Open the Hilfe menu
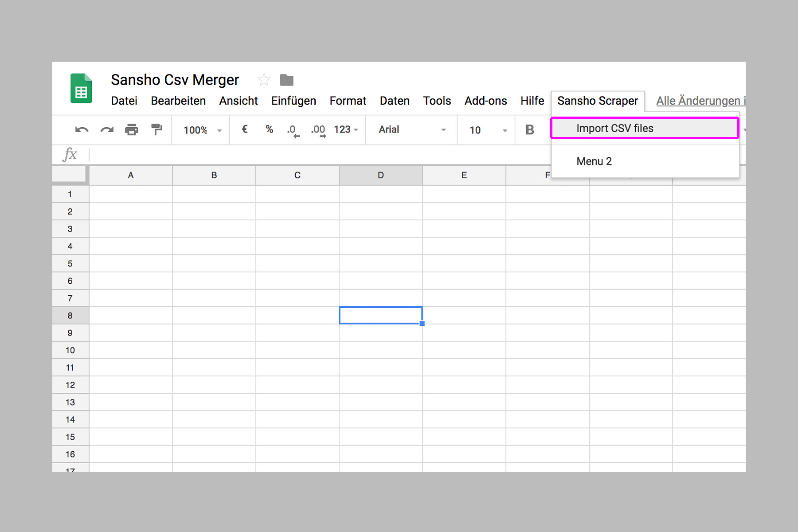The height and width of the screenshot is (532, 798). 532,101
